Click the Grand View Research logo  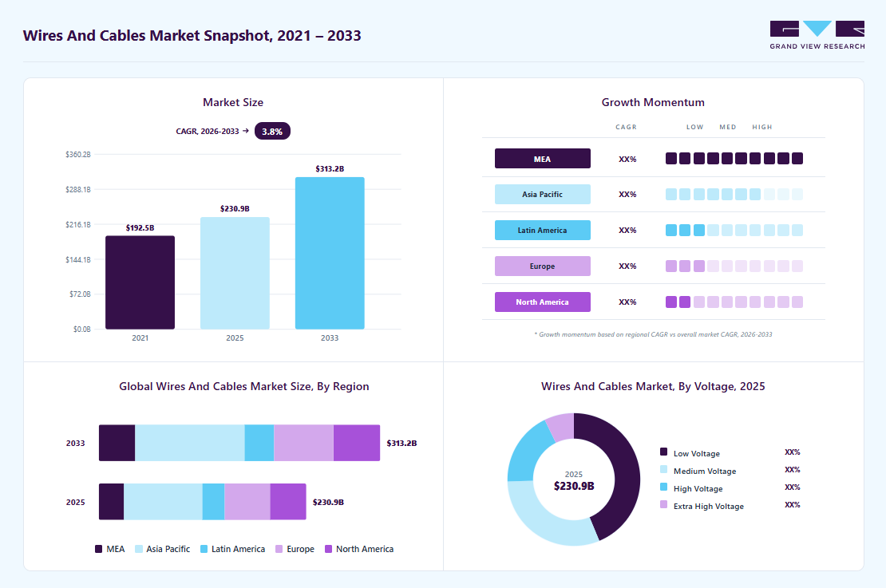coord(817,35)
